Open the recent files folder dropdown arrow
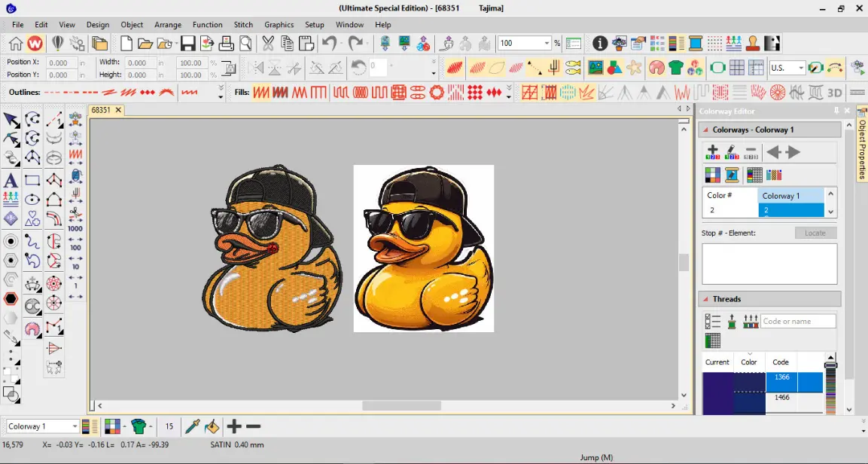This screenshot has width=868, height=464. (x=177, y=43)
